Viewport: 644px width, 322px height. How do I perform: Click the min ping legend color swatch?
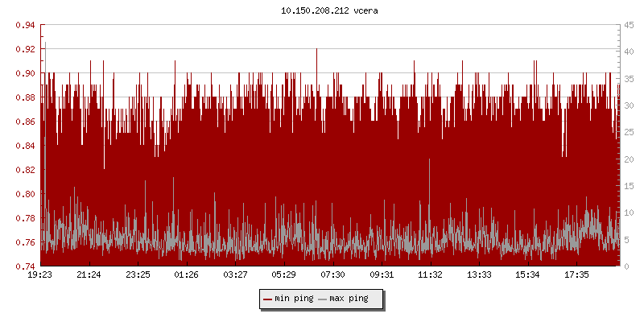[x=267, y=299]
